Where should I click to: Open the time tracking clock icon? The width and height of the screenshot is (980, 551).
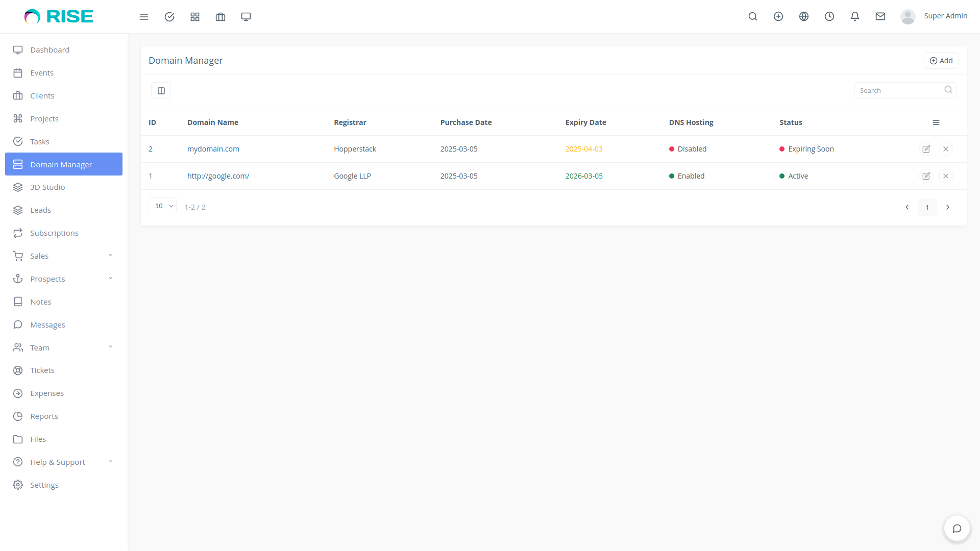click(829, 16)
